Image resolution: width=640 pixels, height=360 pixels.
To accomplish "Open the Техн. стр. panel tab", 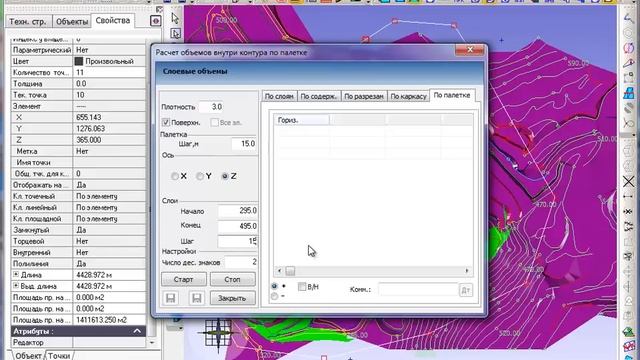I will (x=28, y=21).
